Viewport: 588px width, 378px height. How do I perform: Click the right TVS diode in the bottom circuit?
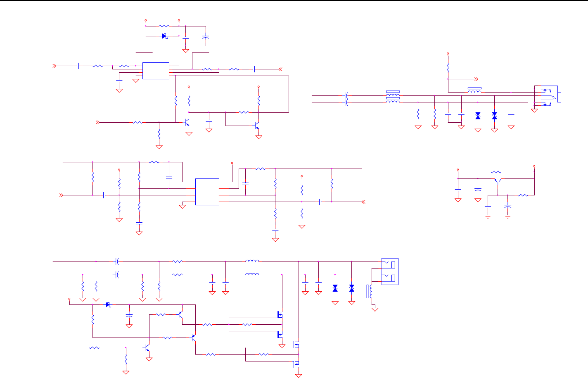[351, 288]
